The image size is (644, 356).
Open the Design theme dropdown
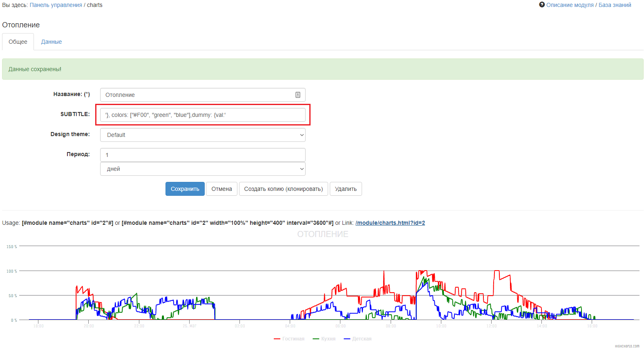203,135
